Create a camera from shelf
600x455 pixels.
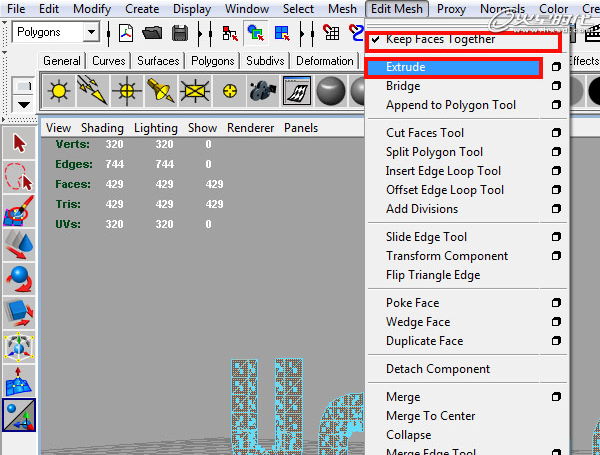(263, 91)
